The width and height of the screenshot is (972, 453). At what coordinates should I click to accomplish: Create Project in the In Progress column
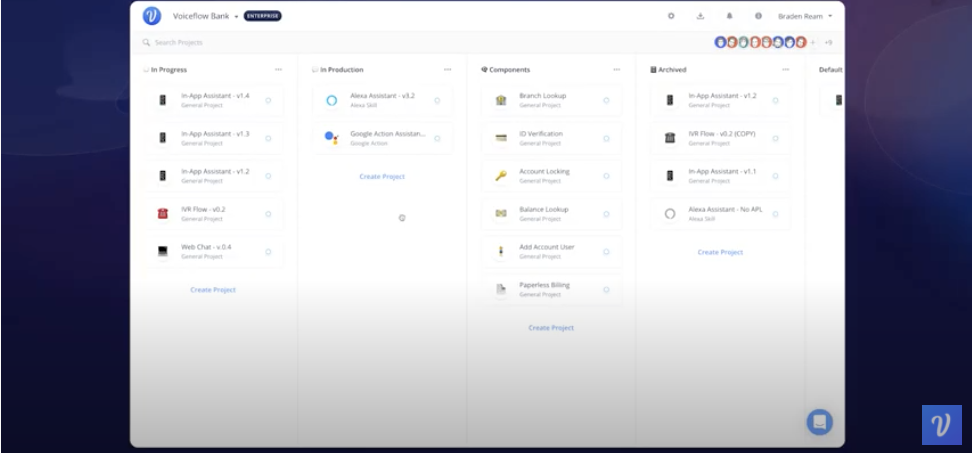click(x=213, y=290)
